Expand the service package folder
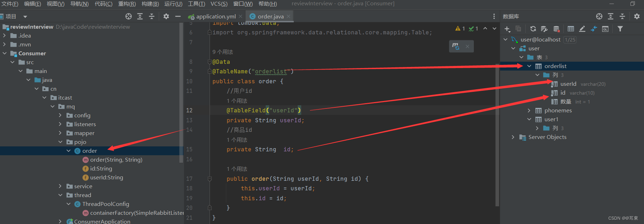This screenshot has width=644, height=224. coord(60,186)
